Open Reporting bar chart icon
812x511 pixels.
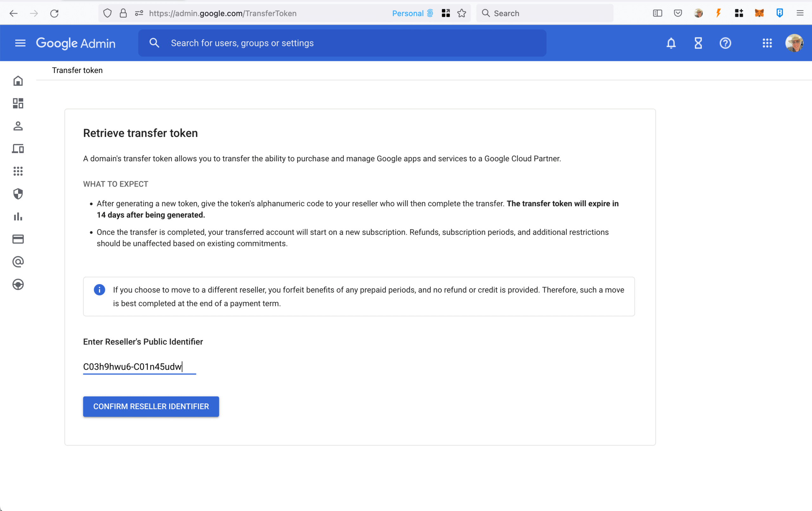[18, 216]
